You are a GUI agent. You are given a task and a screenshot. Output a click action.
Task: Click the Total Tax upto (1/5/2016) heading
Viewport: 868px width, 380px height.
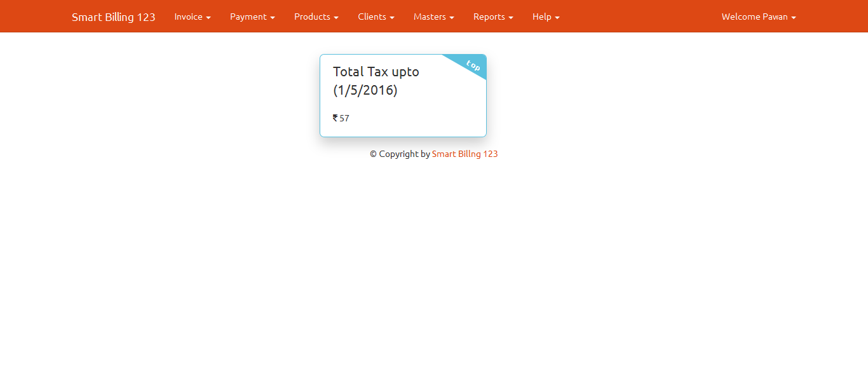coord(376,81)
